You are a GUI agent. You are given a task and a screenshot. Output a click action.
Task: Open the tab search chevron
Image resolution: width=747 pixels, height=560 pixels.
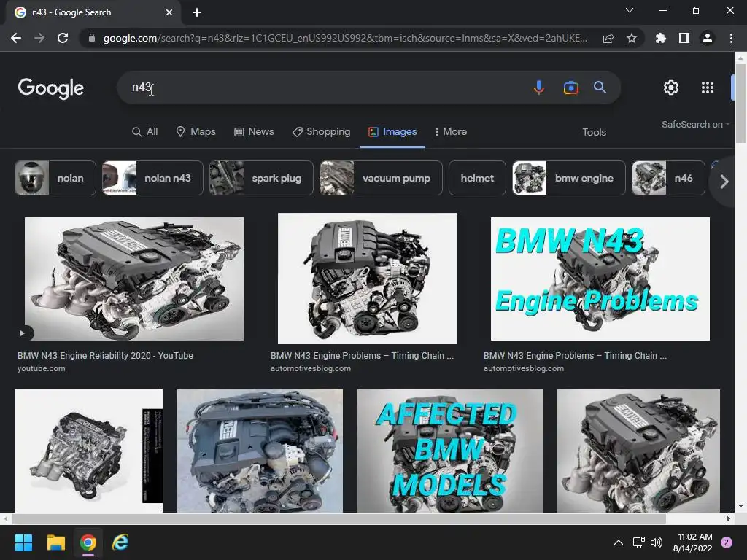coord(630,10)
